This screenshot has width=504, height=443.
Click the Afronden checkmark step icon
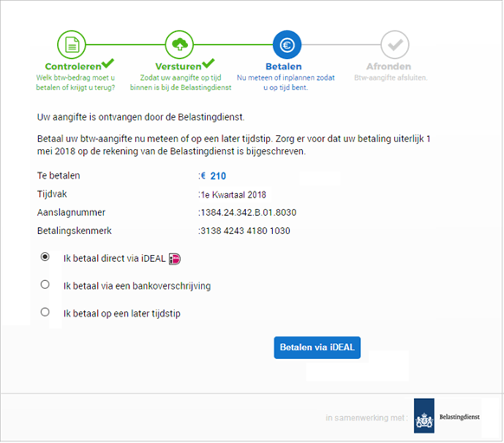tap(395, 45)
